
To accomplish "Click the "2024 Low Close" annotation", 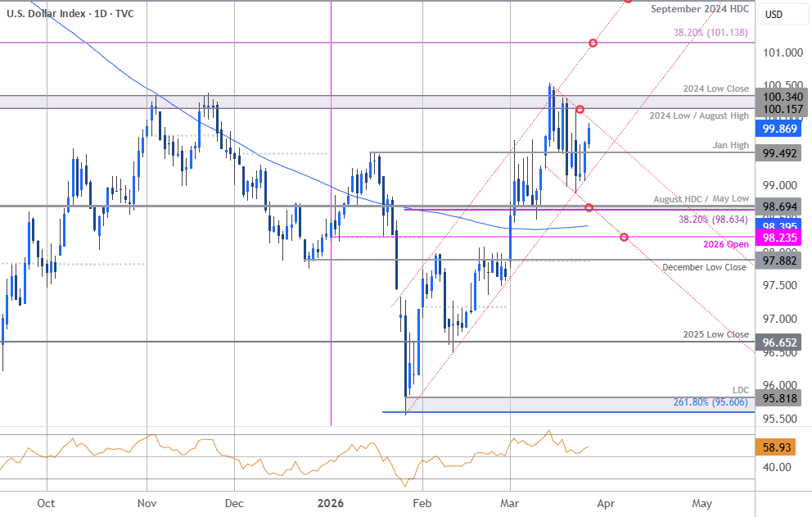I will point(715,88).
